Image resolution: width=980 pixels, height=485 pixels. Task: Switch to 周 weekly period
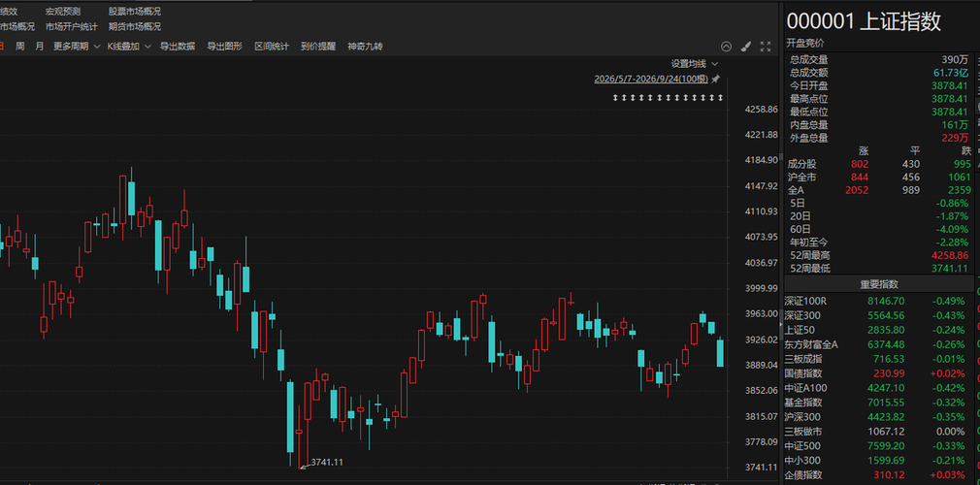pyautogui.click(x=20, y=47)
